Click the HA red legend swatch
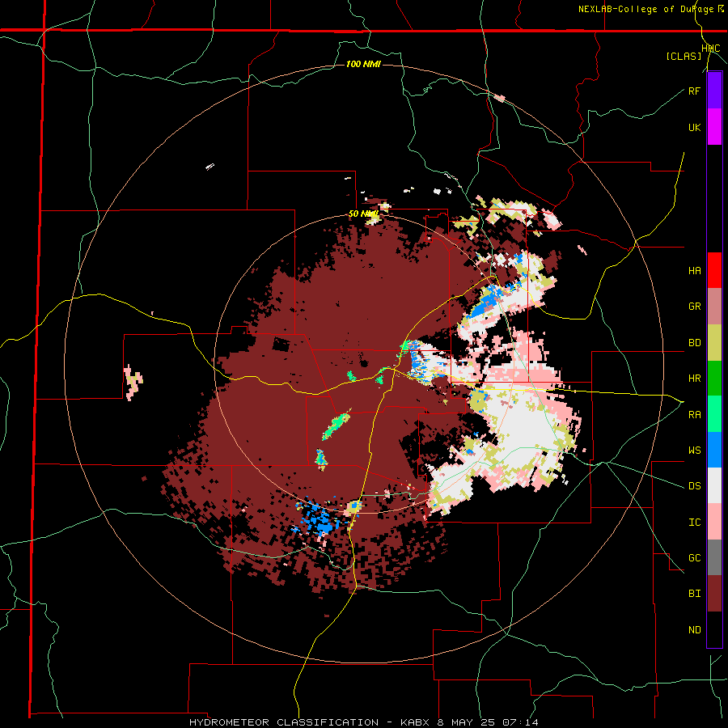The width and height of the screenshot is (728, 728). (714, 270)
